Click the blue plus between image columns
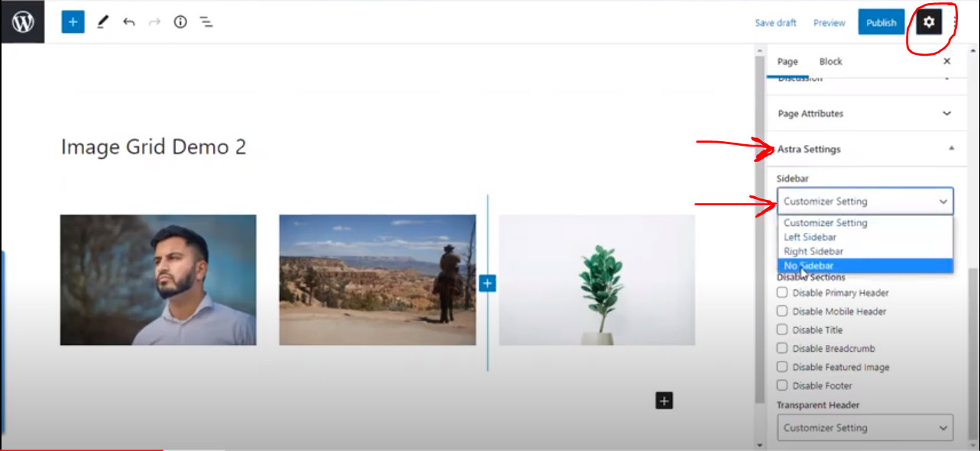 (x=487, y=283)
